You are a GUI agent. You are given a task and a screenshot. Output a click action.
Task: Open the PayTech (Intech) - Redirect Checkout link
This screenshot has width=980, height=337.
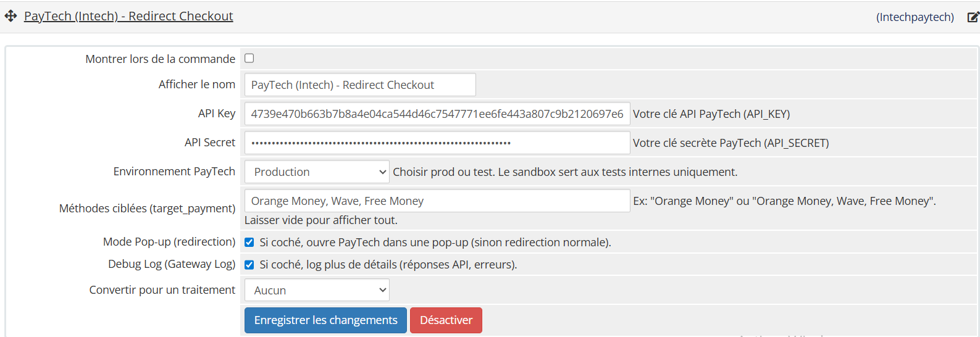[x=128, y=16]
